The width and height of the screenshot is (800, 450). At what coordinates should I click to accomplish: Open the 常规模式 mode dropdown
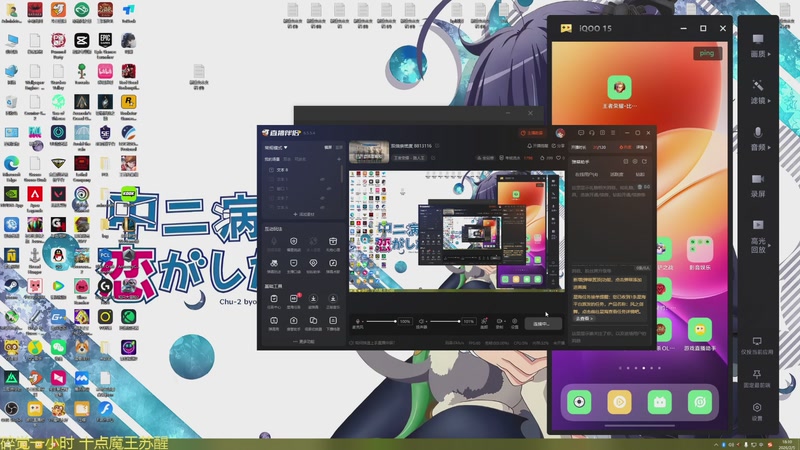276,147
